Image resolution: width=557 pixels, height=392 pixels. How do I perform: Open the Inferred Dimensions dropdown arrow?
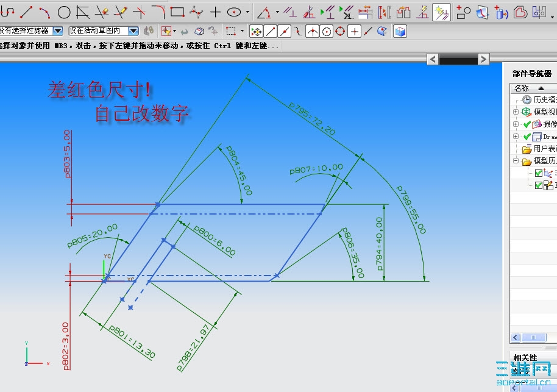277,12
